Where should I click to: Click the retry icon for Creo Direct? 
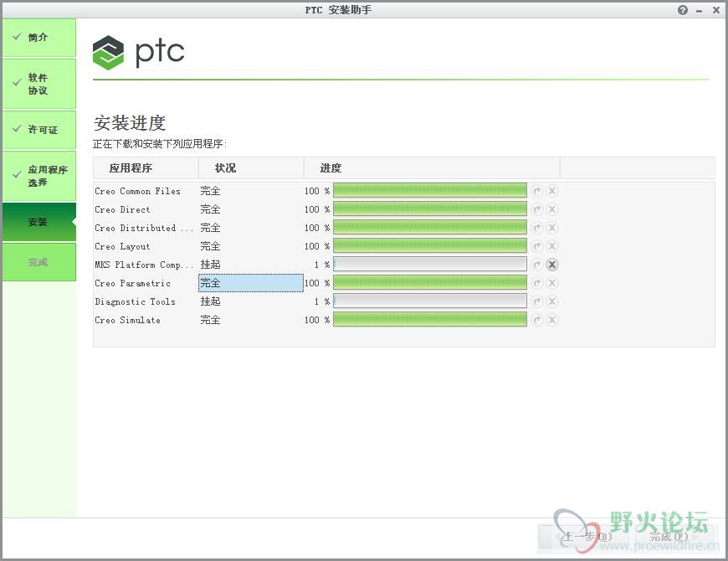(x=537, y=209)
